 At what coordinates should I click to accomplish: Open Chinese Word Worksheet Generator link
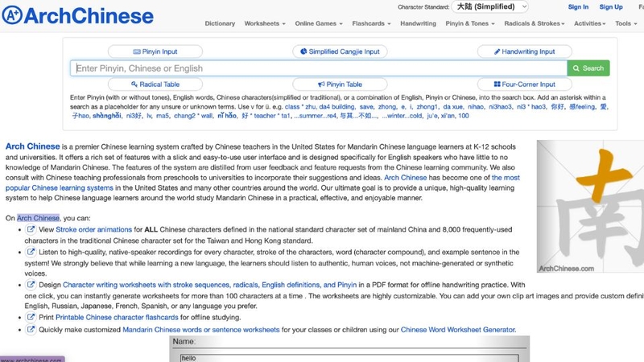457,330
